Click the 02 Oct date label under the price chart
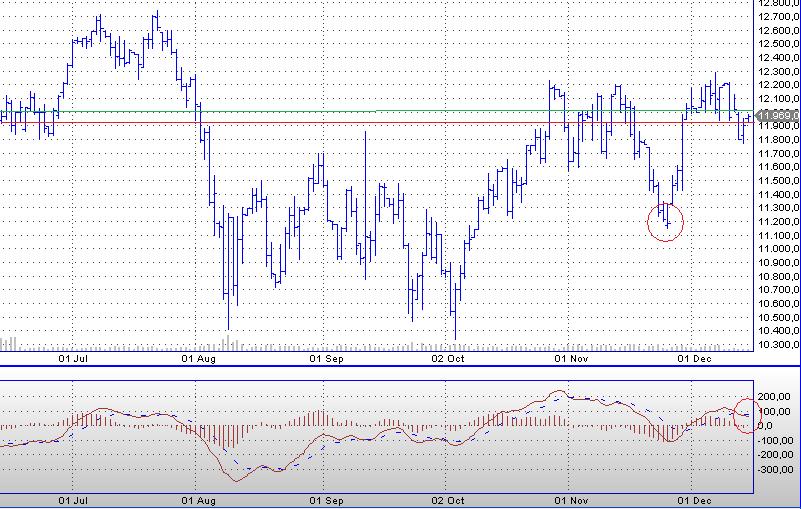This screenshot has width=801, height=509. pos(448,359)
